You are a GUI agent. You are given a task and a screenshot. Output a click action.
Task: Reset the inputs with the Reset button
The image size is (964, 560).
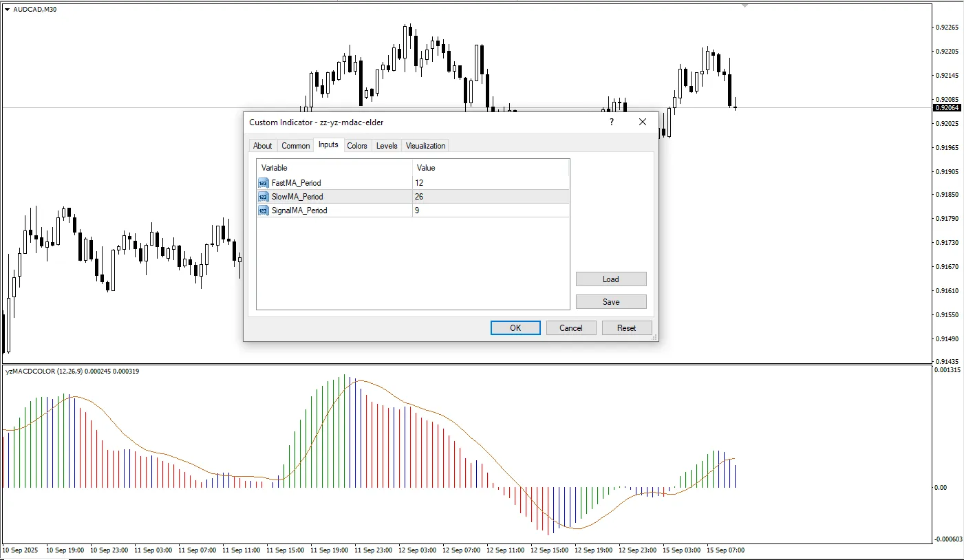(626, 328)
